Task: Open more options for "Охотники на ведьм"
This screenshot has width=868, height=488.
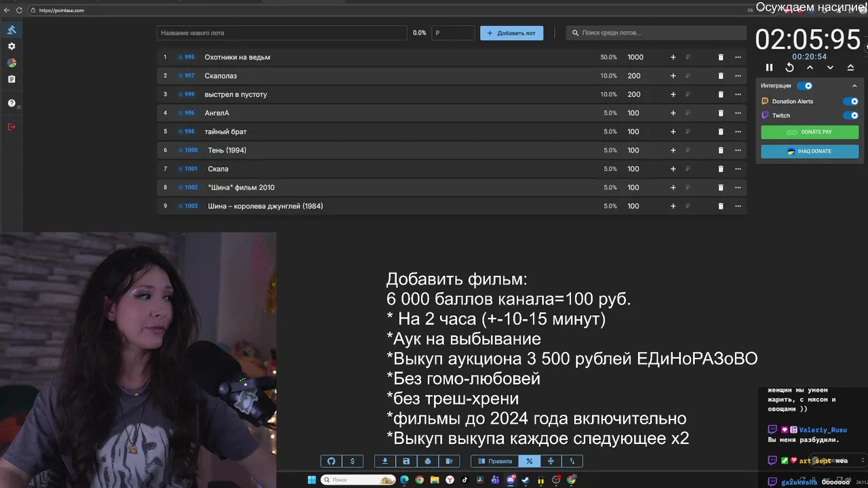Action: pyautogui.click(x=737, y=58)
